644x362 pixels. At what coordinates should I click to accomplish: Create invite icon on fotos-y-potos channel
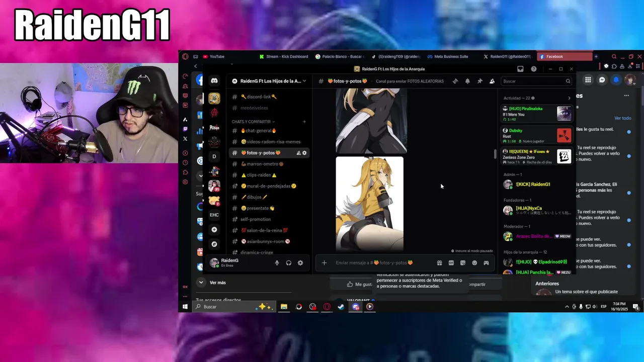coord(298,153)
